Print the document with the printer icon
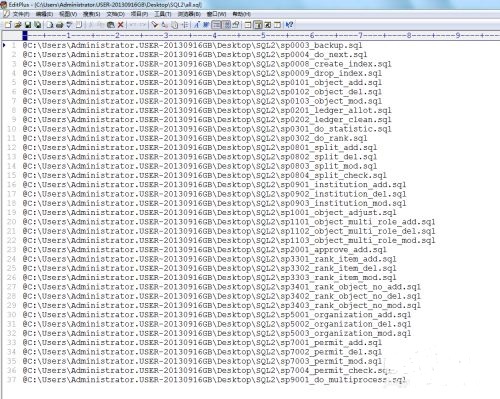Screen dimensions: 500x399 [x=59, y=25]
